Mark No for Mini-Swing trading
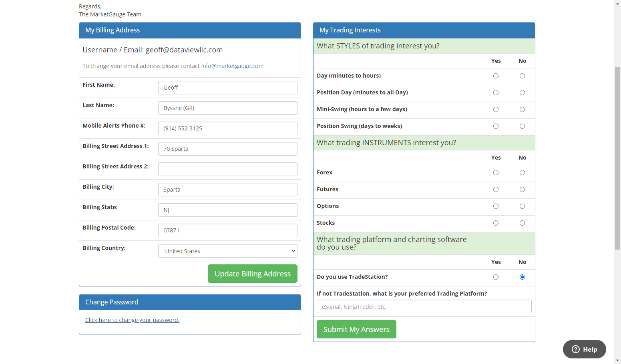 [522, 110]
